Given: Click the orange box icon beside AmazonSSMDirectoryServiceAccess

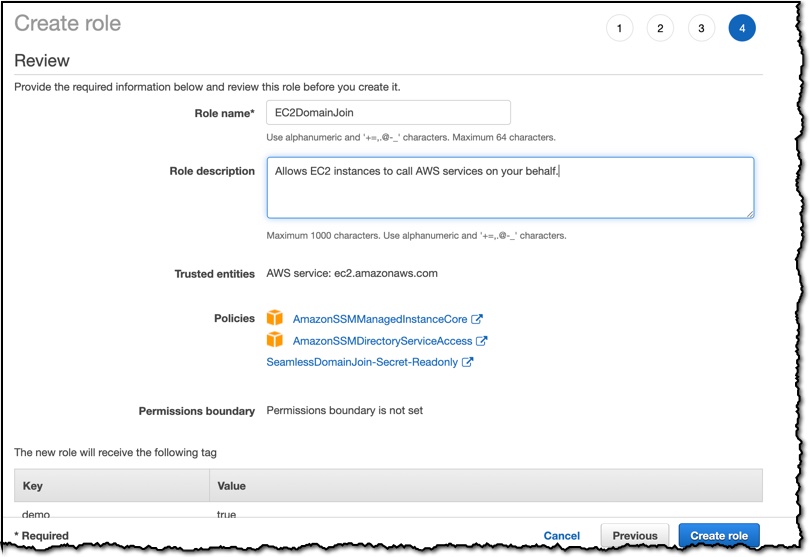Looking at the screenshot, I should click(x=274, y=339).
